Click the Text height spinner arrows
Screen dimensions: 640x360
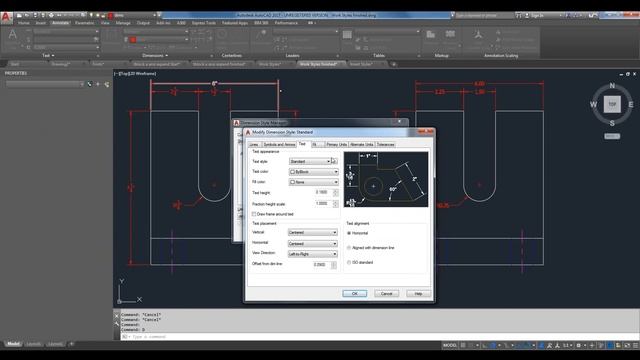point(336,192)
